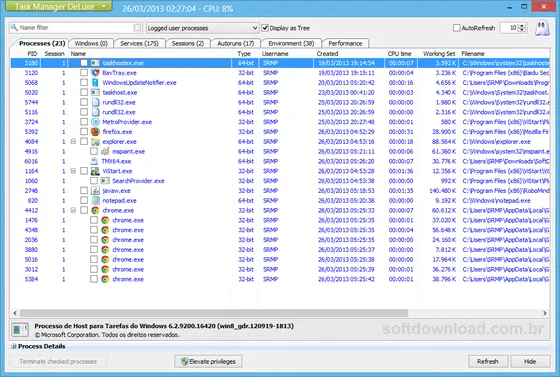
Task: Click the TMX64.exe ghost icon
Action: pyautogui.click(x=94, y=161)
